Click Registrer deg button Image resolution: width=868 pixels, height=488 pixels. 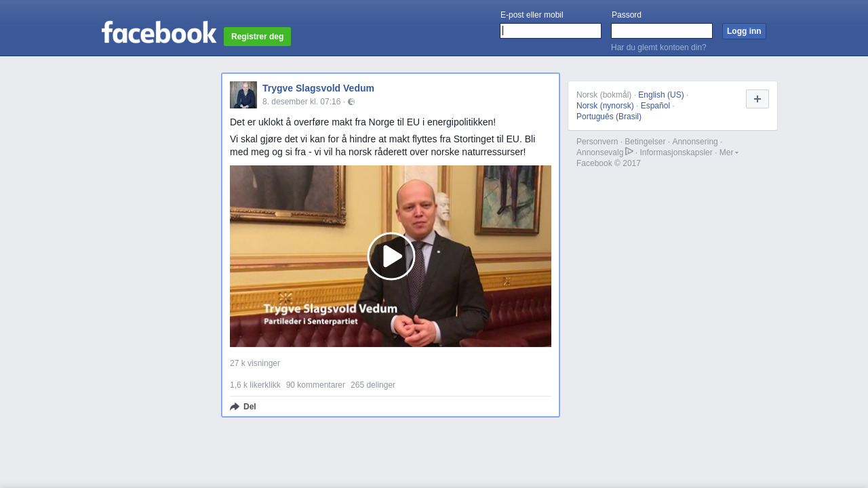click(x=258, y=37)
